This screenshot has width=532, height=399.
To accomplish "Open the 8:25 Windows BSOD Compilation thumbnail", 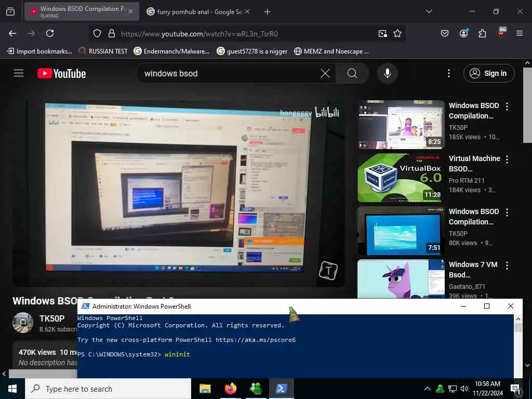I will coord(401,125).
